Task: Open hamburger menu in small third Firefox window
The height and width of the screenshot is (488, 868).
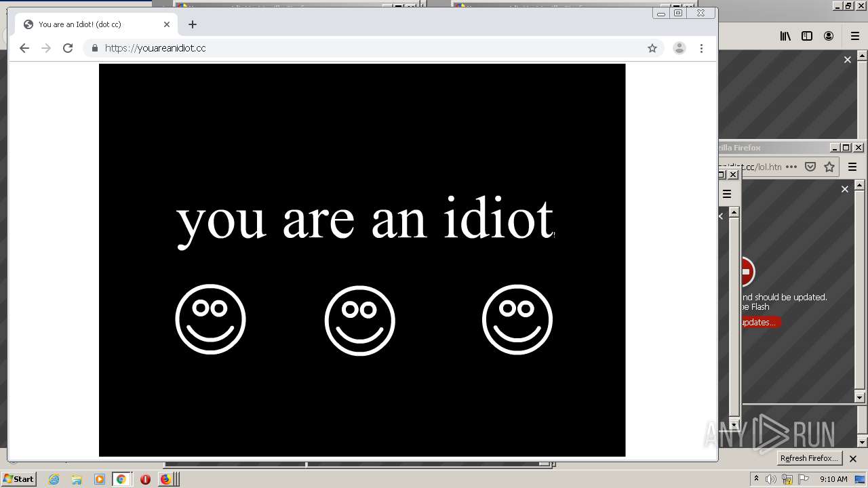Action: point(727,194)
